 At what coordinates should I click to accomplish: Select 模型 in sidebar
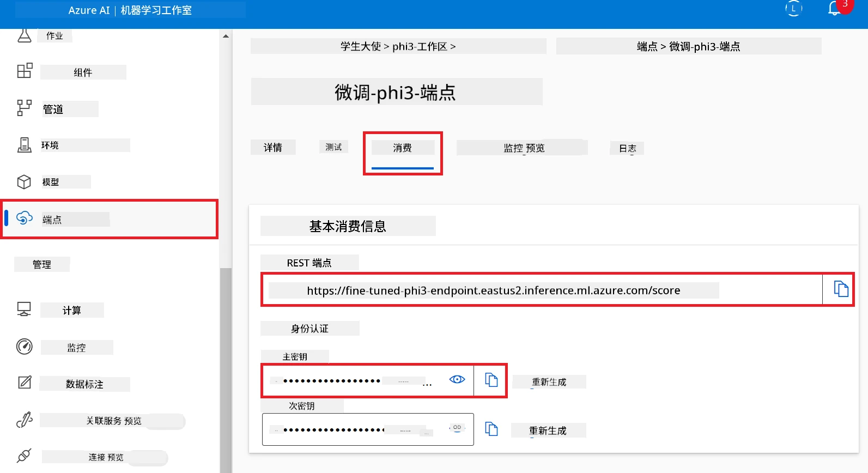51,182
